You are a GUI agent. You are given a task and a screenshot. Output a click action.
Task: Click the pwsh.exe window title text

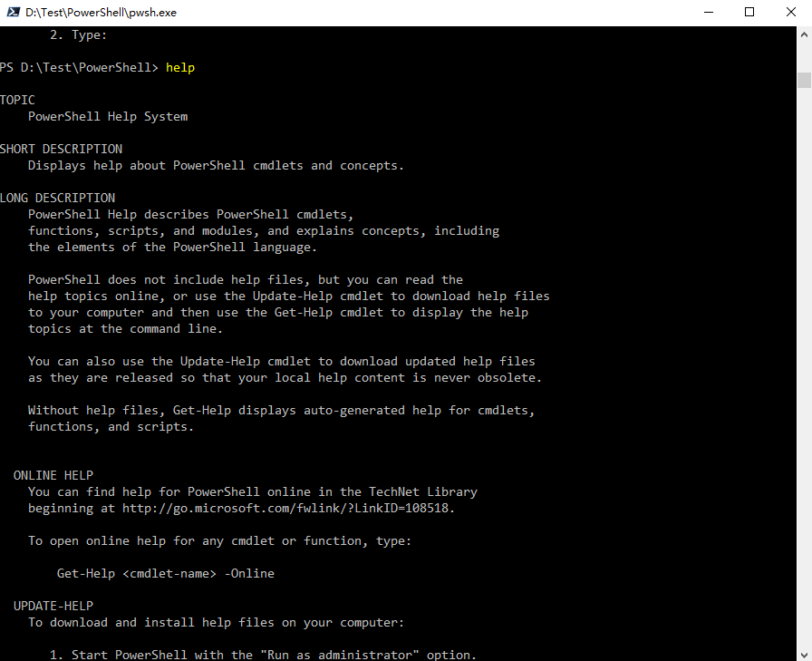pos(100,12)
